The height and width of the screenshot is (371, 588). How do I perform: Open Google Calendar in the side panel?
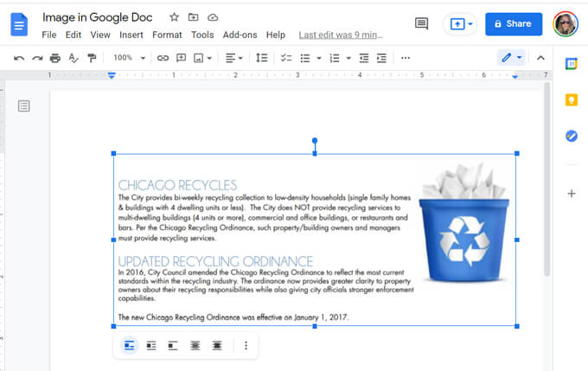click(571, 64)
